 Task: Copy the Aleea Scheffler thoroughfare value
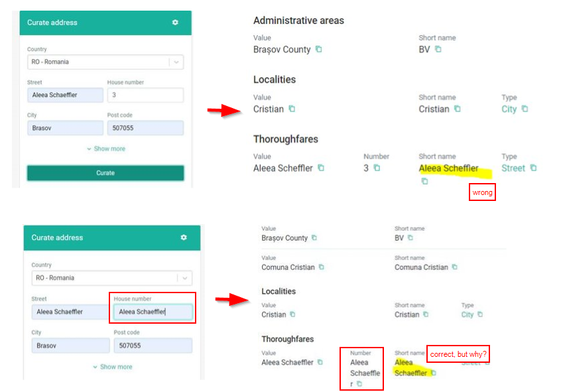321,168
